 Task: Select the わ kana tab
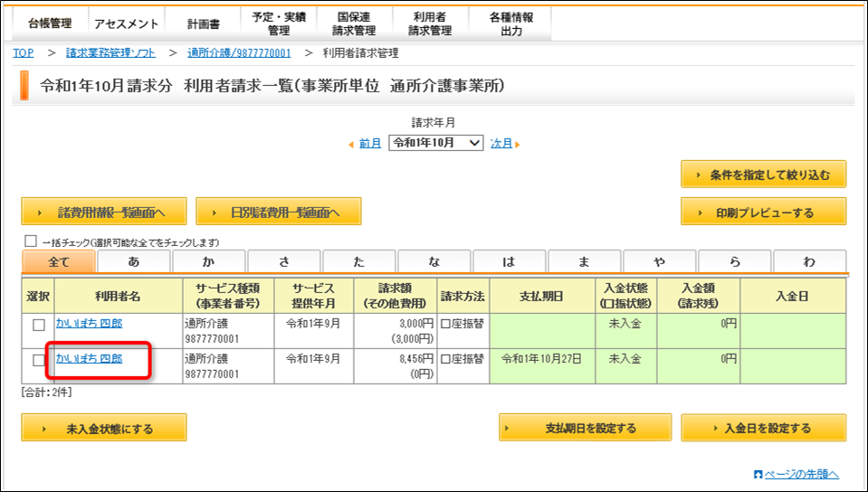coord(810,261)
